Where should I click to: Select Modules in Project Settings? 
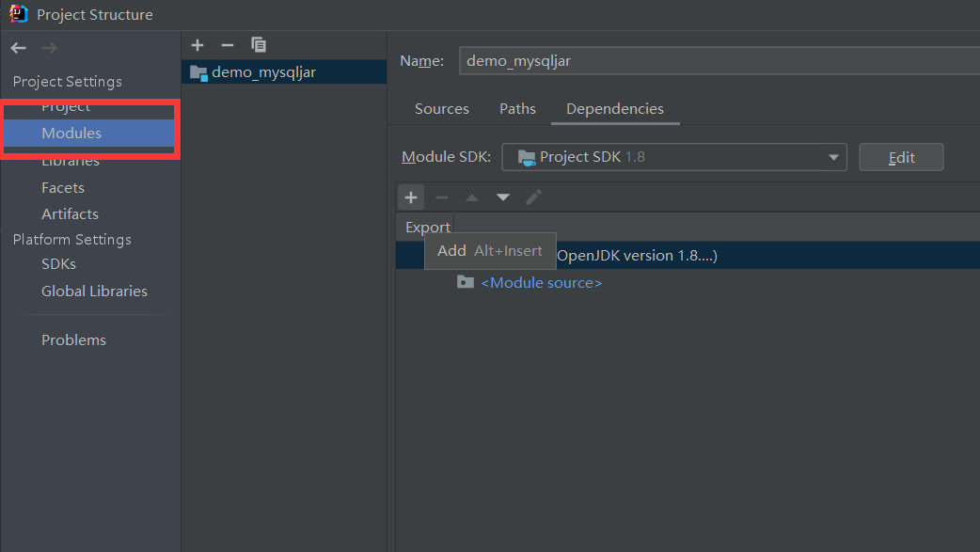coord(88,134)
